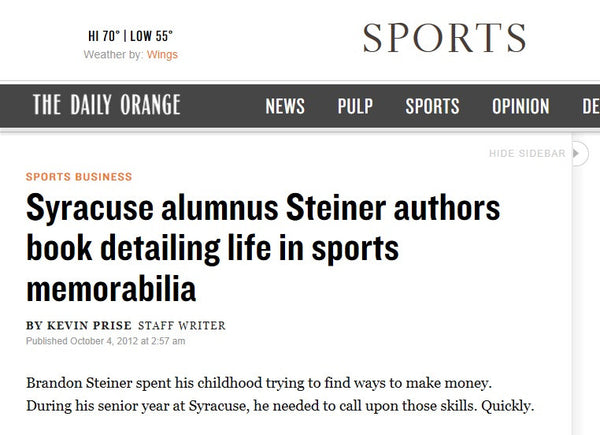Open the News menu item

285,107
